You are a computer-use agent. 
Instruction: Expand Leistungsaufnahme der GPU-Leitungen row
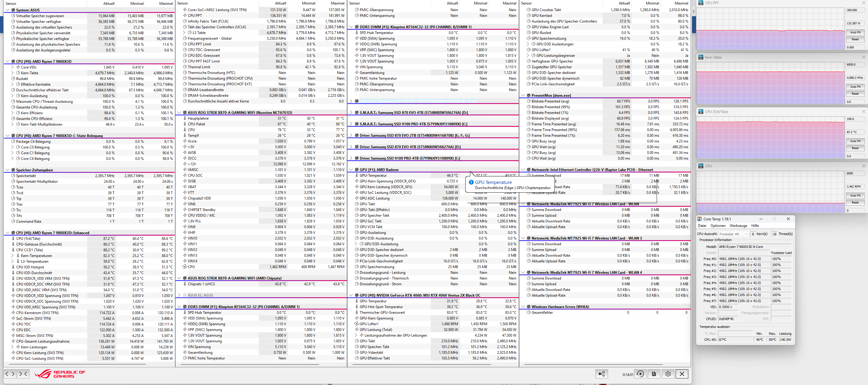coord(356,335)
